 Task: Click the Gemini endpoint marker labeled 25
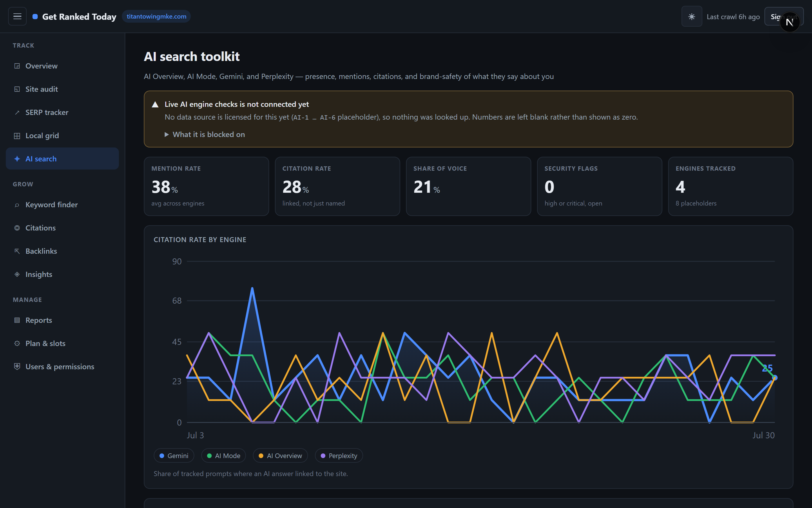click(775, 378)
